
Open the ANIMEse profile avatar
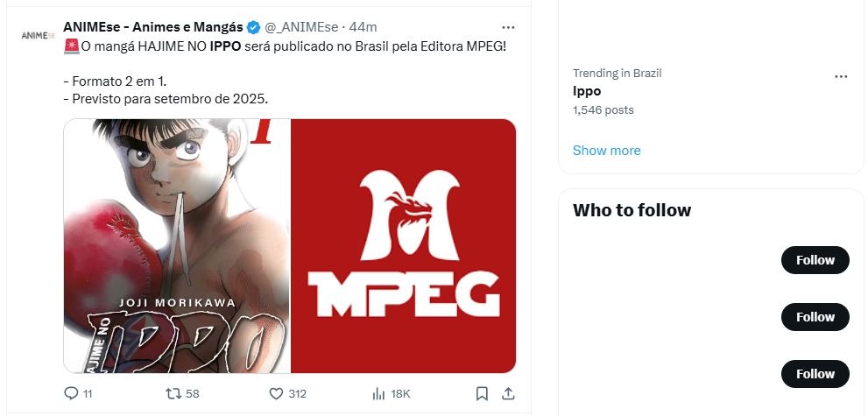tap(39, 35)
